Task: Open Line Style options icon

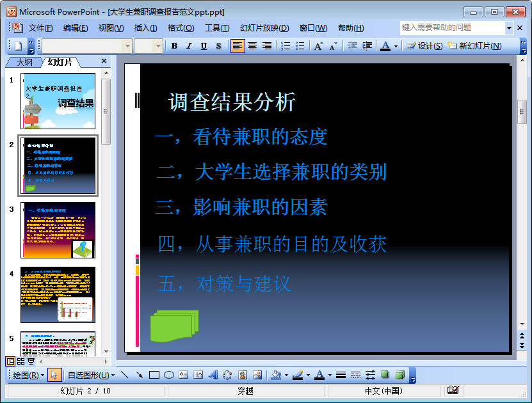Action: point(341,375)
